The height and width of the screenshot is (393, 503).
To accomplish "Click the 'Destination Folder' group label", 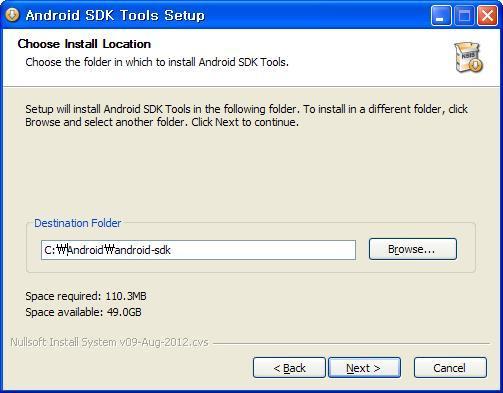I will [78, 223].
